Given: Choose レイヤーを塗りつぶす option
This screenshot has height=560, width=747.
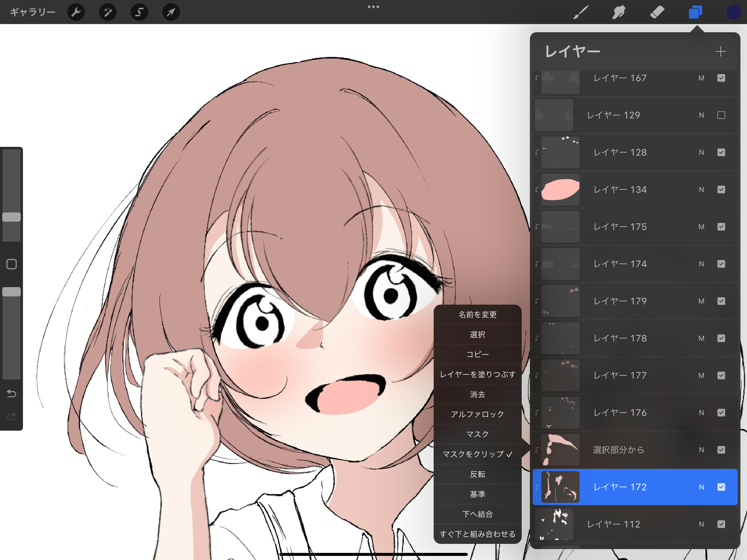Looking at the screenshot, I should click(477, 374).
